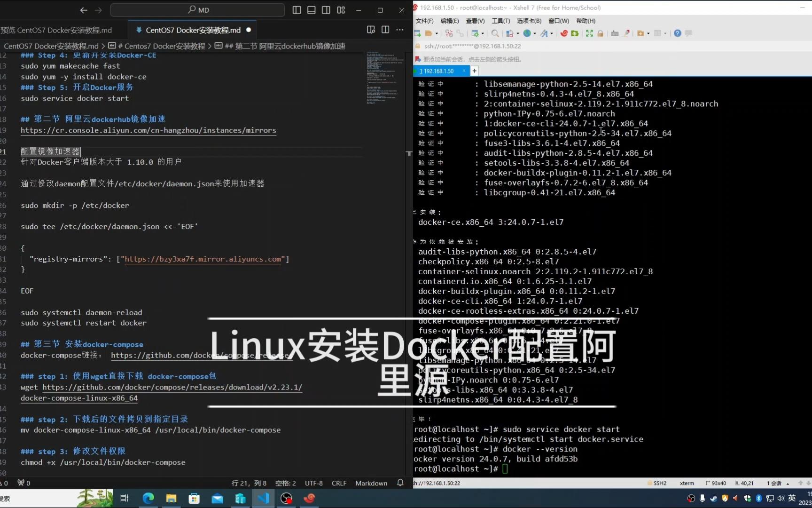Open a new session in Xshell toolbar

[417, 33]
